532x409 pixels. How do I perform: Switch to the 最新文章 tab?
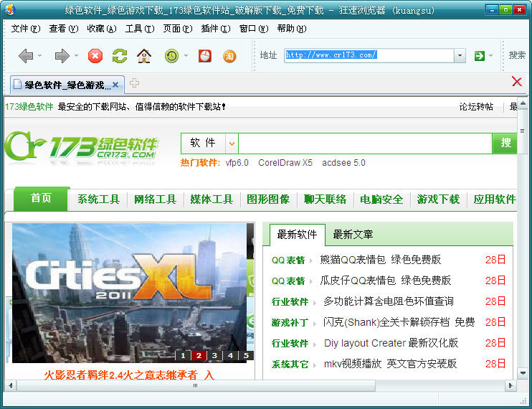[353, 235]
